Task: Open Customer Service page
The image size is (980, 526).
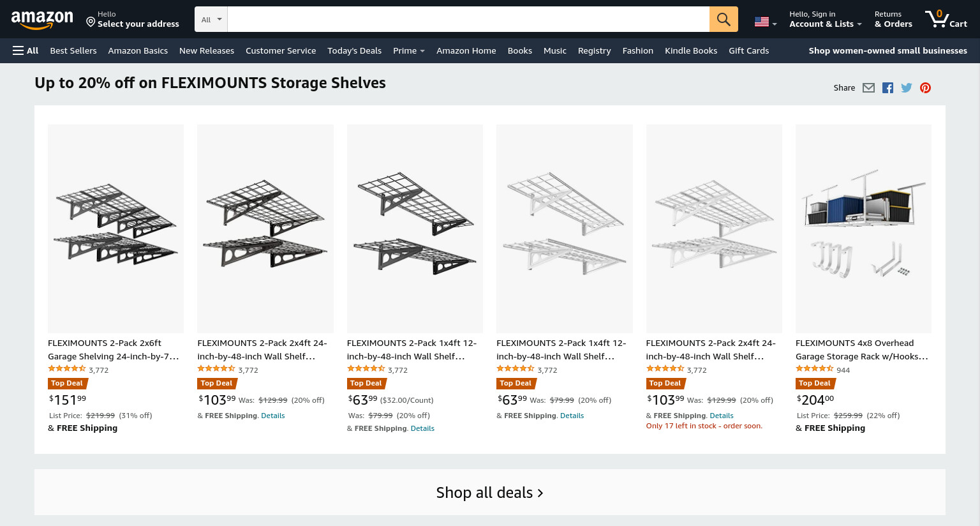Action: pyautogui.click(x=281, y=50)
